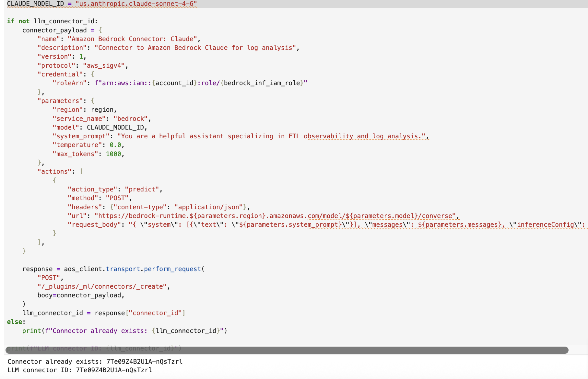Click the roleArn f-string value

201,83
